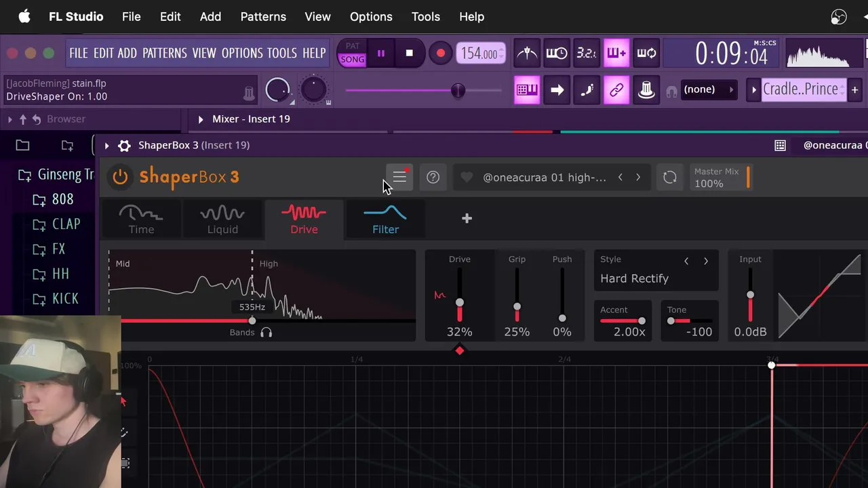Screen dimensions: 868x488
Task: Toggle ShaperBox power button
Action: [x=120, y=177]
